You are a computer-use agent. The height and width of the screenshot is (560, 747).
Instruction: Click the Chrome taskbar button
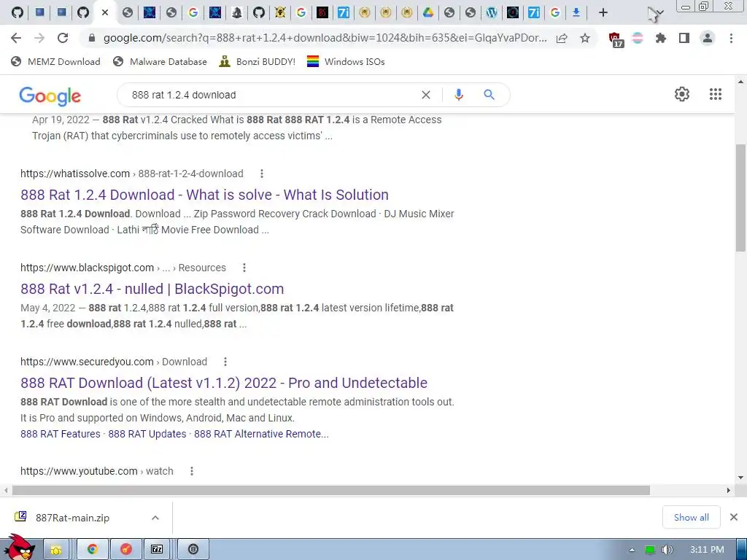click(92, 550)
